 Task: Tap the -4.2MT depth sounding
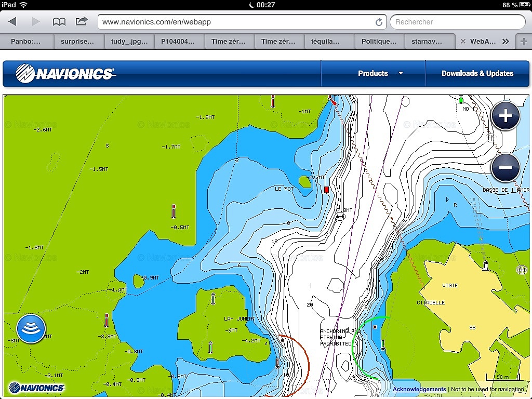(x=251, y=340)
